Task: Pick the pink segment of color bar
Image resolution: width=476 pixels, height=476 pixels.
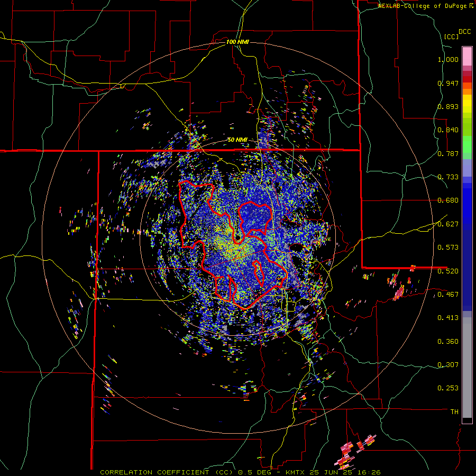Action: [x=467, y=56]
